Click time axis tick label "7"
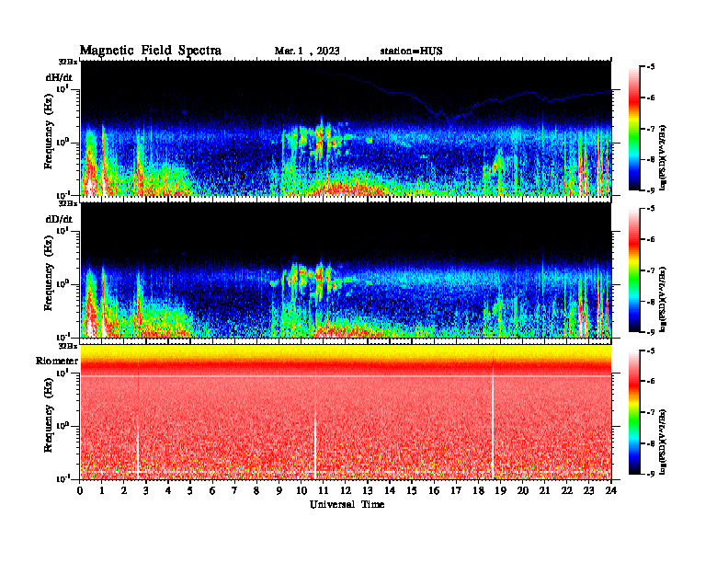This screenshot has width=728, height=563. tap(234, 491)
